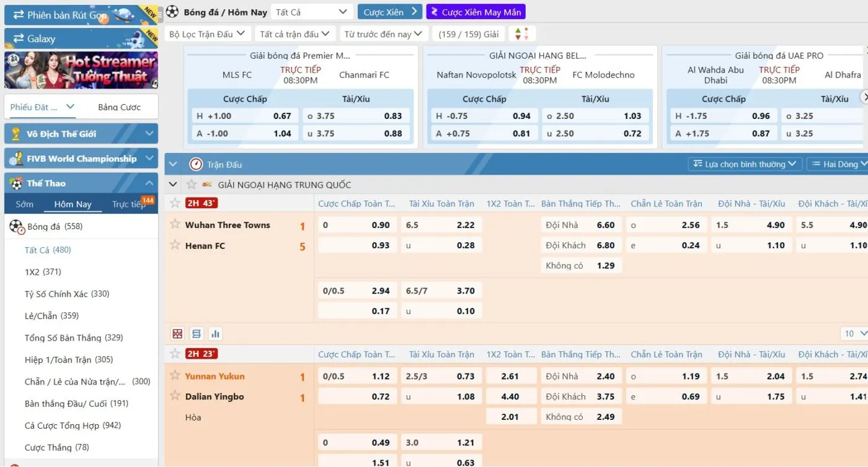Open the Hot Streamer banner
868x467 pixels.
click(x=81, y=70)
